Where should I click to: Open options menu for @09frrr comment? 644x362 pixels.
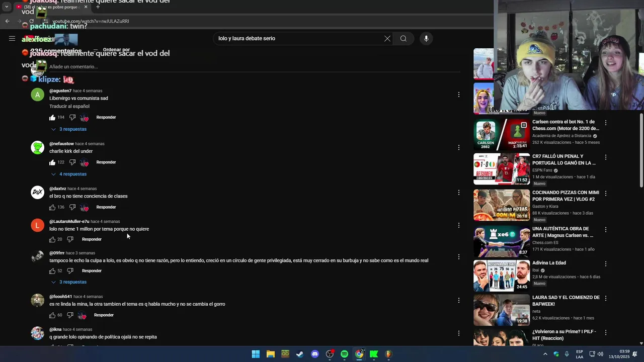[x=458, y=257]
